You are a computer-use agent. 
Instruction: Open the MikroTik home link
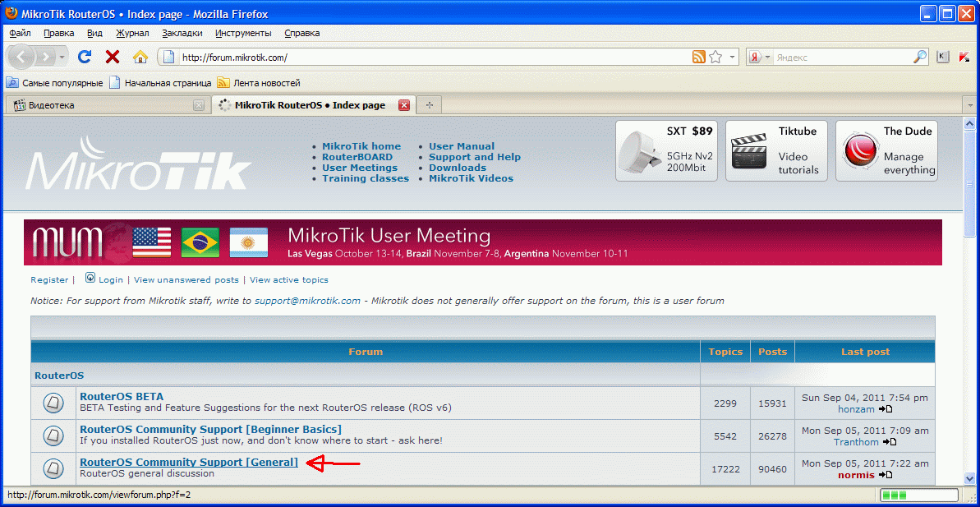coord(361,146)
